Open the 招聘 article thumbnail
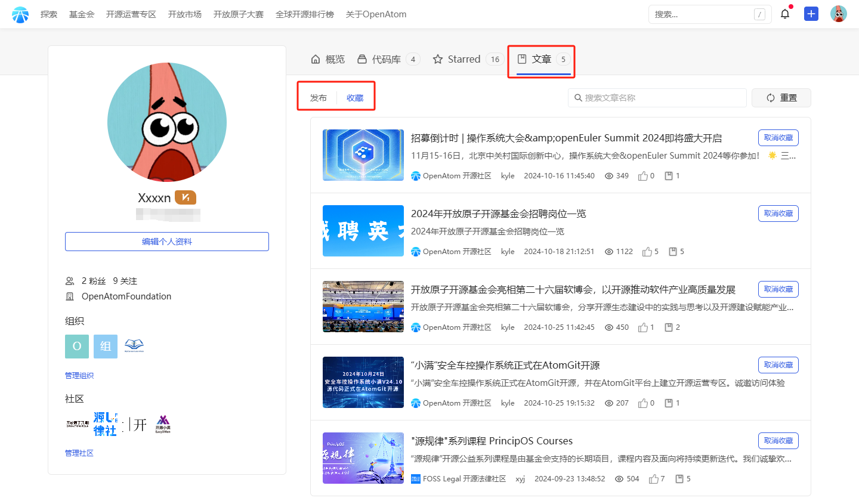Image resolution: width=859 pixels, height=504 pixels. click(x=363, y=231)
